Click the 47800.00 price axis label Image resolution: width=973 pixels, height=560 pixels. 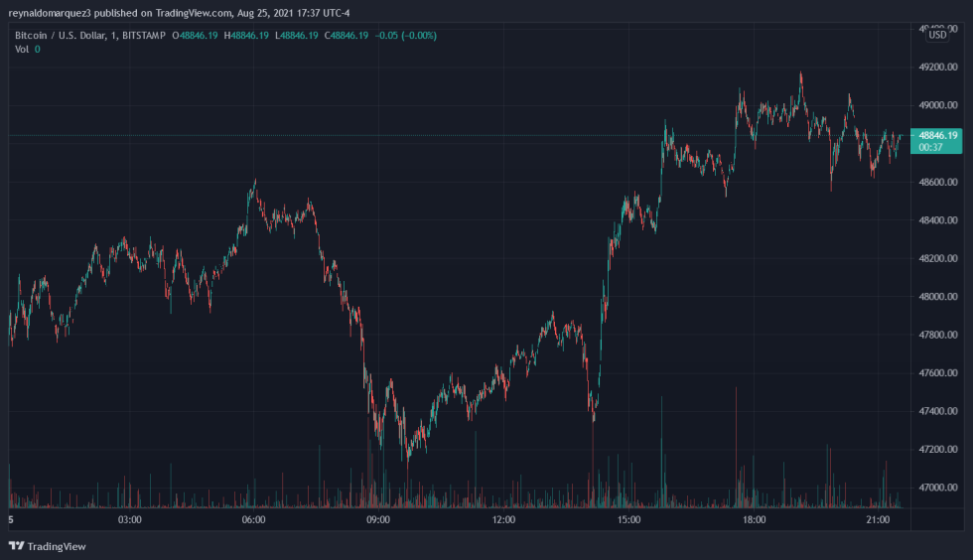(x=937, y=335)
